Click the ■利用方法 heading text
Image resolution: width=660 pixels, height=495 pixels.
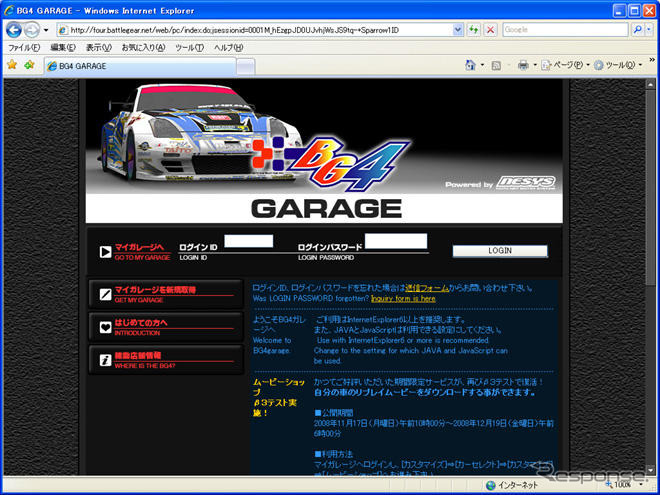(334, 454)
